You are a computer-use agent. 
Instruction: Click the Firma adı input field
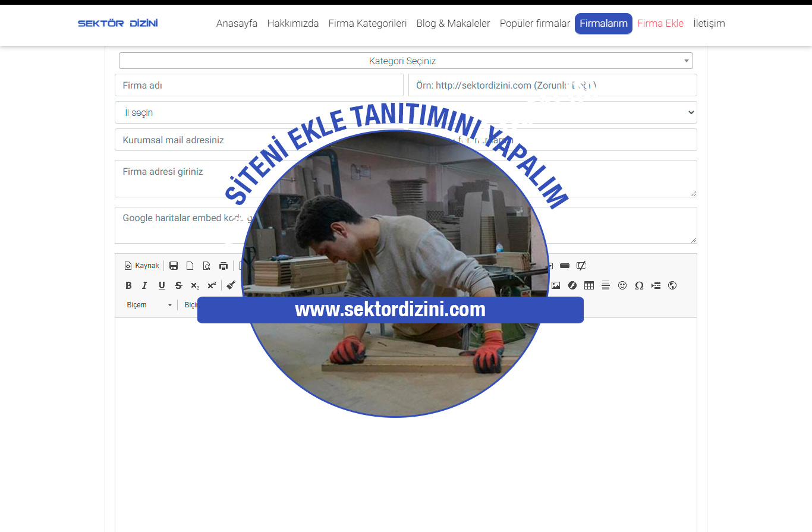coord(259,85)
